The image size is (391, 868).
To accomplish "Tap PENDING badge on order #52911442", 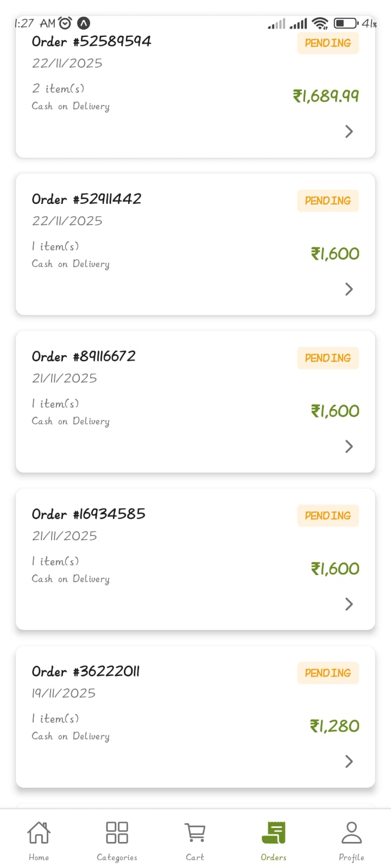I will click(328, 201).
